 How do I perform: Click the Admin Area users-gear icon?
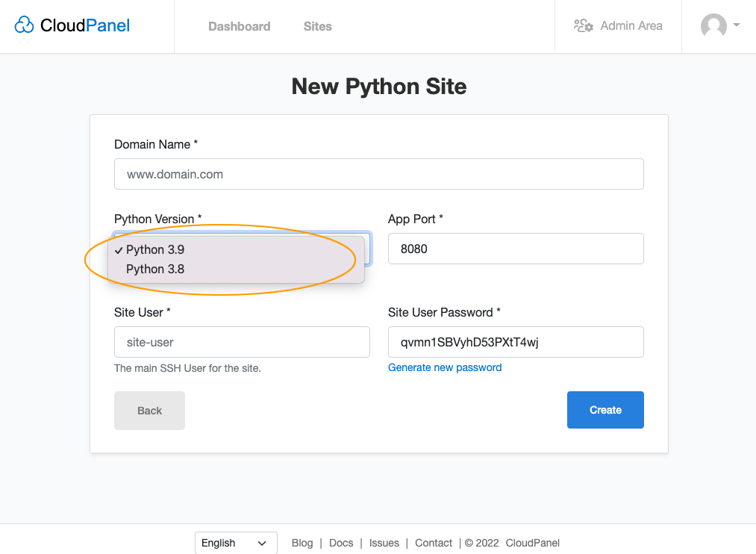[x=584, y=25]
